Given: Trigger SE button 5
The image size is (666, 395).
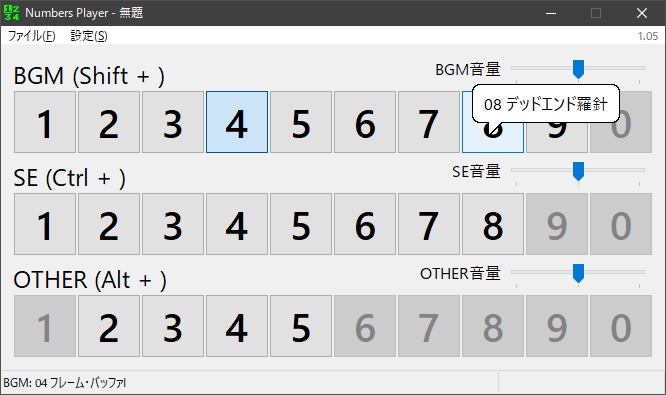Looking at the screenshot, I should coord(301,224).
